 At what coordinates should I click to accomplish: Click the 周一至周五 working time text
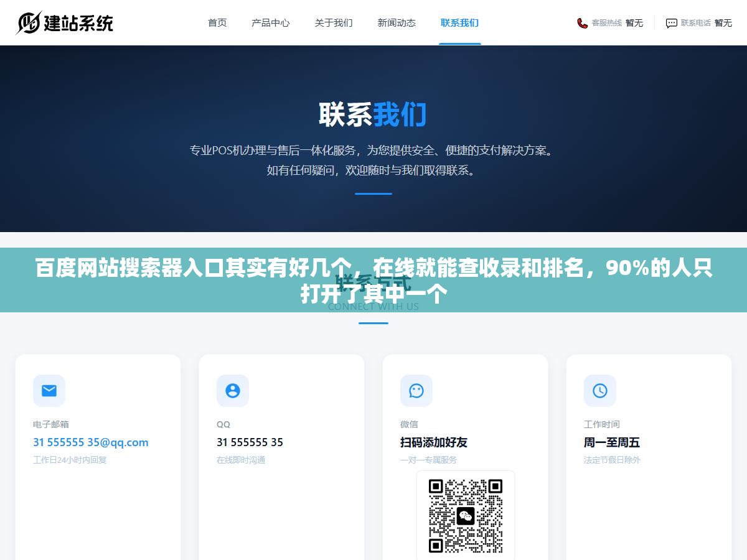(x=612, y=442)
